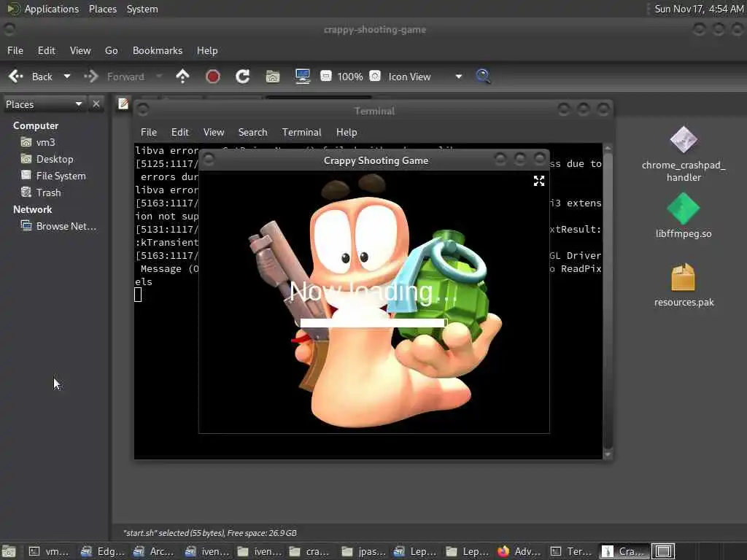747x560 pixels.
Task: Open the Terminal window's View menu
Action: coord(214,133)
